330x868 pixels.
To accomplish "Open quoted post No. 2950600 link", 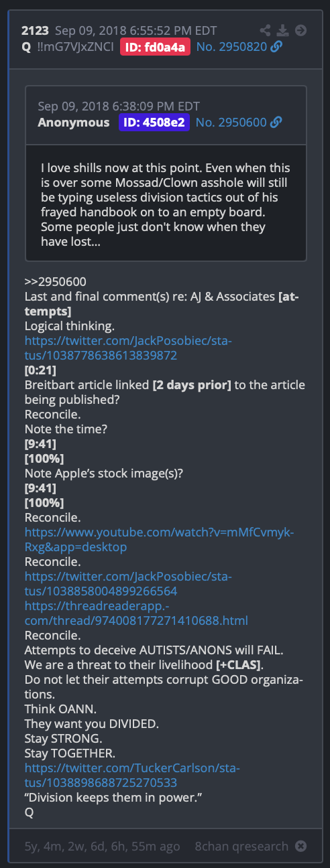I will (231, 122).
